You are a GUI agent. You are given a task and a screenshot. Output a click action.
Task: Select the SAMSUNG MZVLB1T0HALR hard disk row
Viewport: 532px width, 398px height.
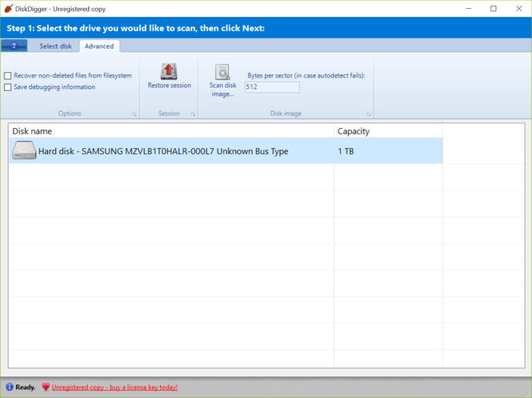point(225,151)
